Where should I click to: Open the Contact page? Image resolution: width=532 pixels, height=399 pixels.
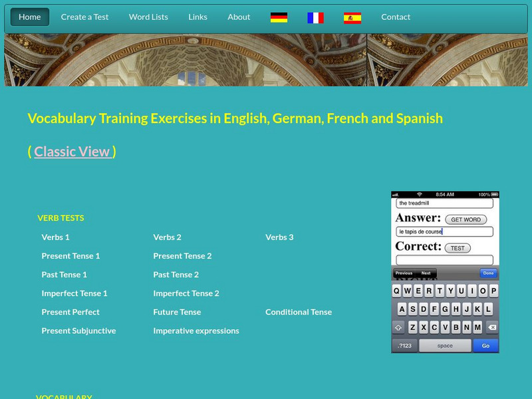[x=396, y=17]
